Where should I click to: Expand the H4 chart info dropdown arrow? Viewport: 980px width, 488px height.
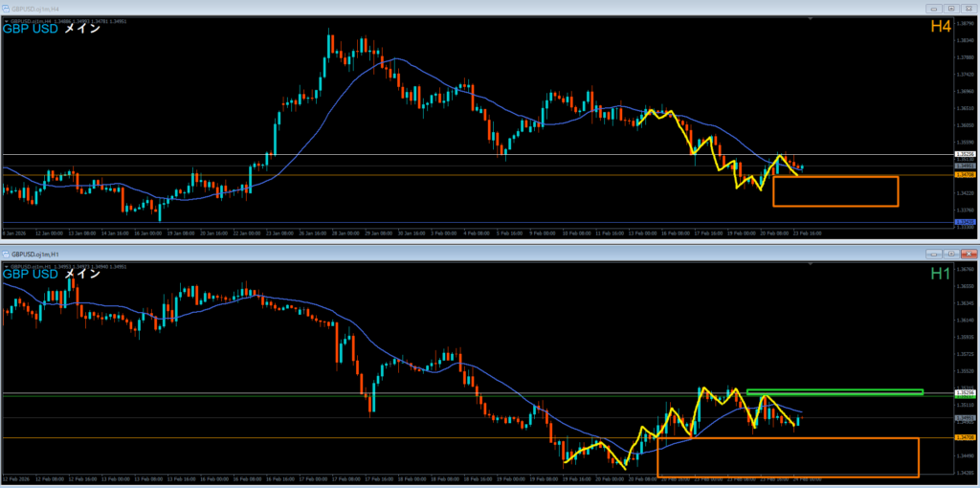click(6, 19)
